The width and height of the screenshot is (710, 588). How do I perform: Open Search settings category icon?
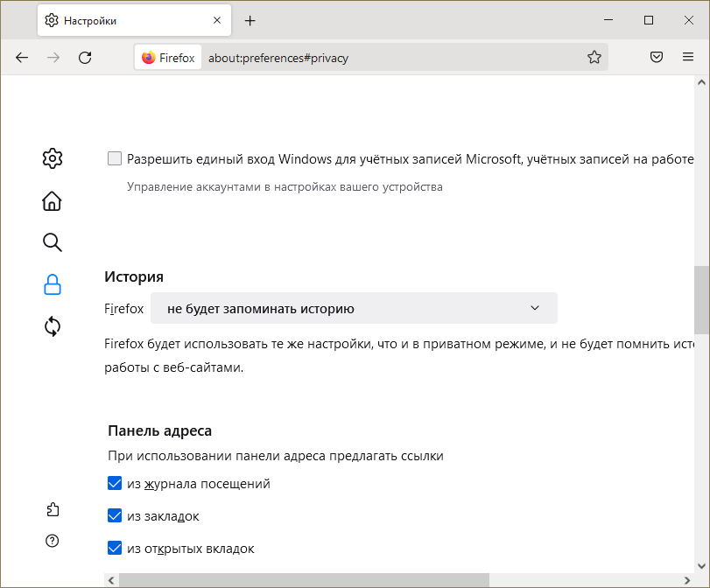coord(53,242)
